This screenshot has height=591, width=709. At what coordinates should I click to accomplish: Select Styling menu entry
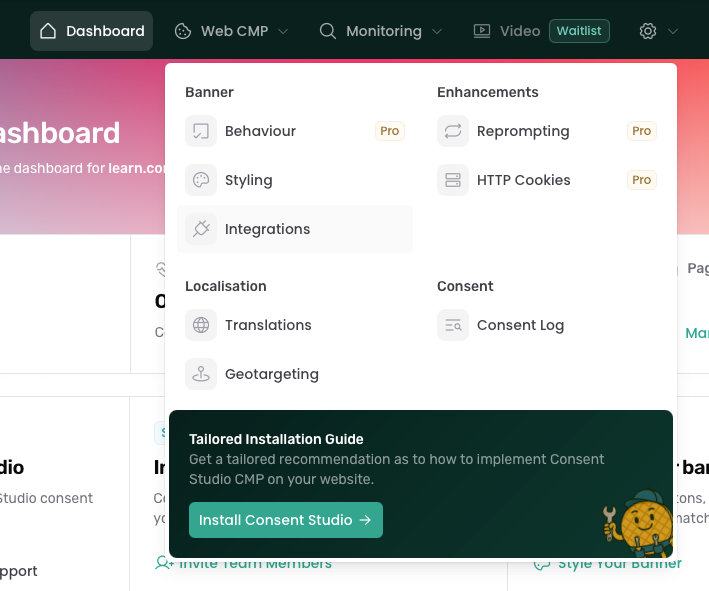coord(295,180)
